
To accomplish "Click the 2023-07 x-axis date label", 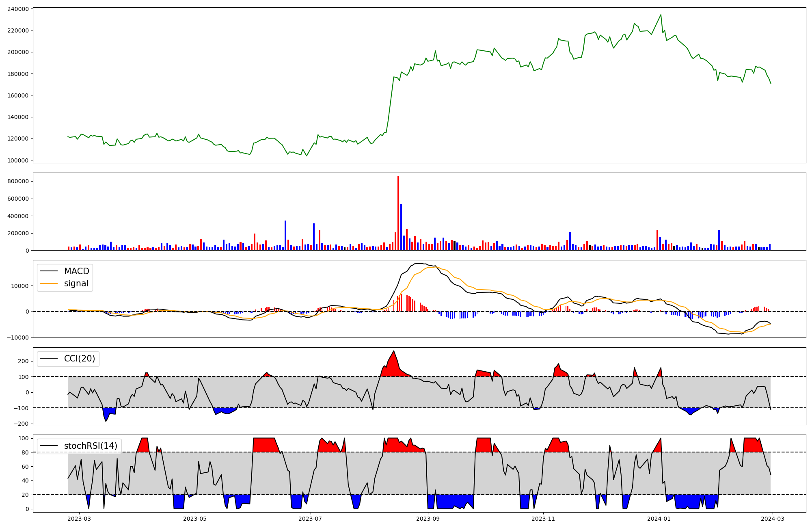I will (x=311, y=519).
